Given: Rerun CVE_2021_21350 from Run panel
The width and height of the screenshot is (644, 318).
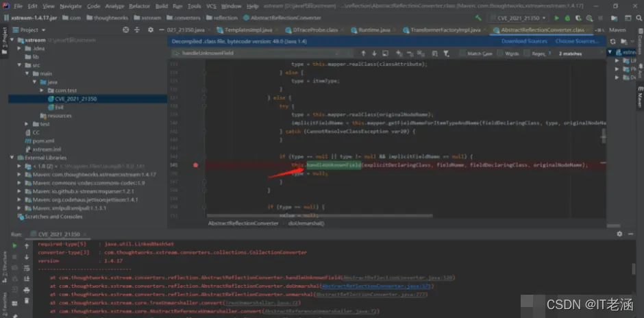Looking at the screenshot, I should click(x=15, y=245).
